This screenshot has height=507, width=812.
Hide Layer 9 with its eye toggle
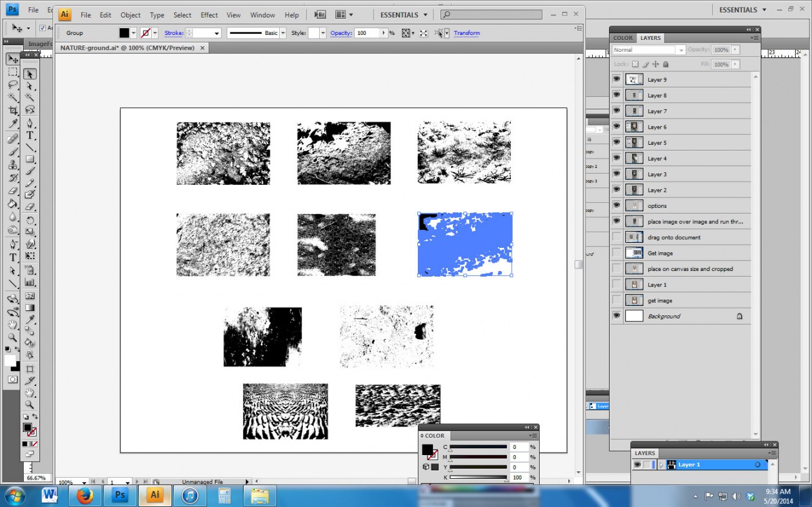616,79
